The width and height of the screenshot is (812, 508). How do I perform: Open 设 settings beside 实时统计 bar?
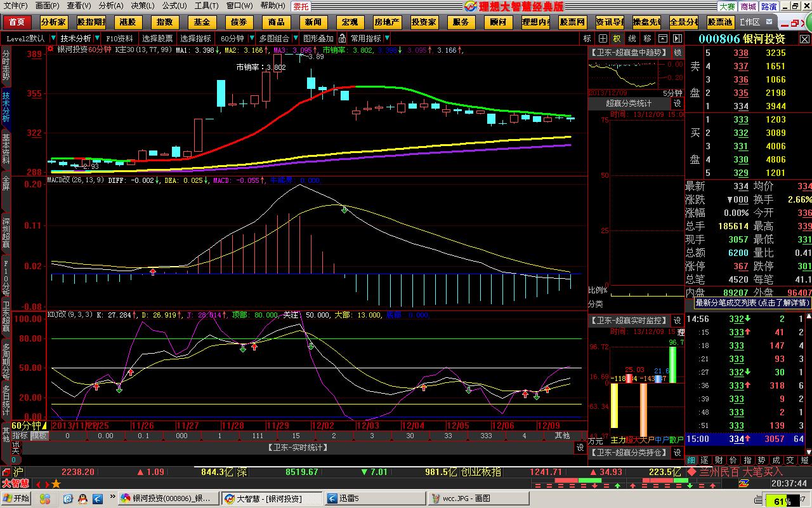pos(580,448)
